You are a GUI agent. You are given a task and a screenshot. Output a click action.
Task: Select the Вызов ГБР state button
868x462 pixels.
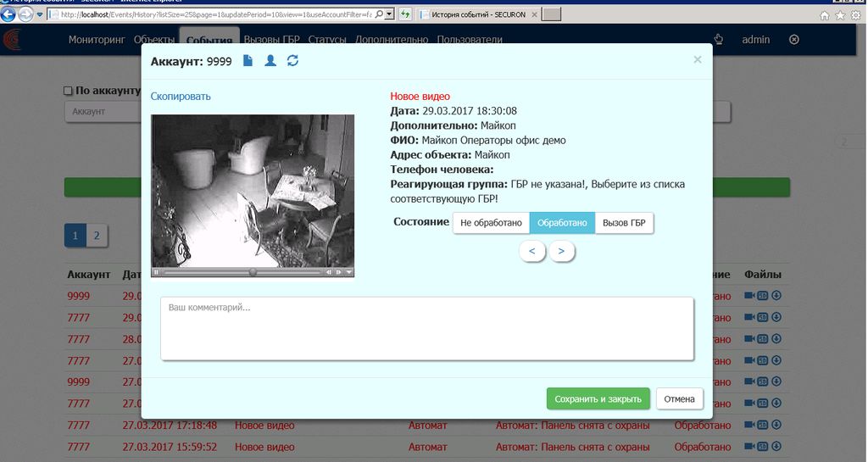[624, 222]
